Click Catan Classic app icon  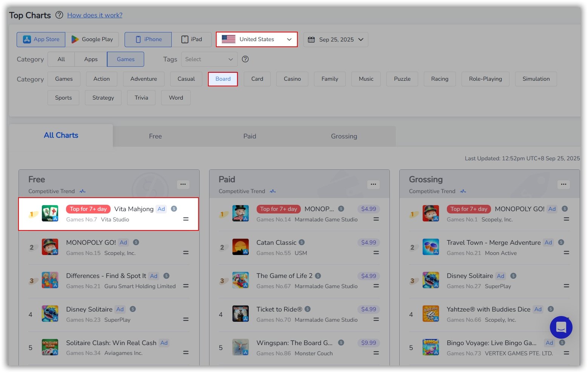[240, 247]
